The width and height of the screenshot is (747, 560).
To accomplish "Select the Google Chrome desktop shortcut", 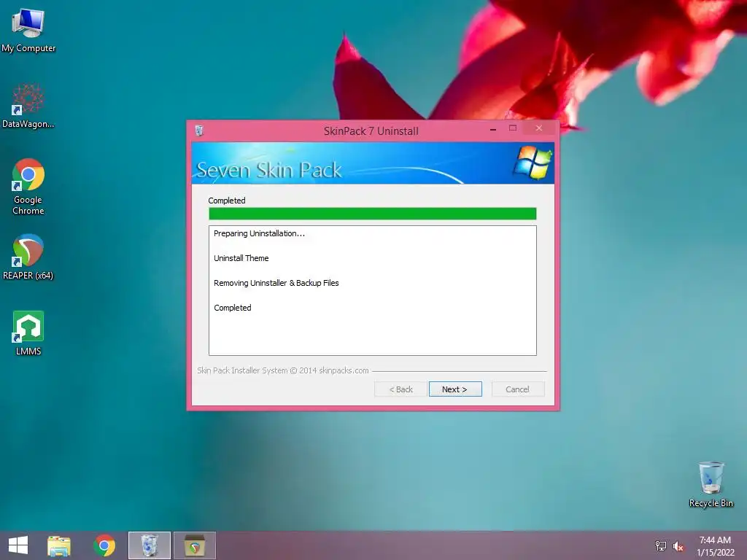I will [28, 186].
